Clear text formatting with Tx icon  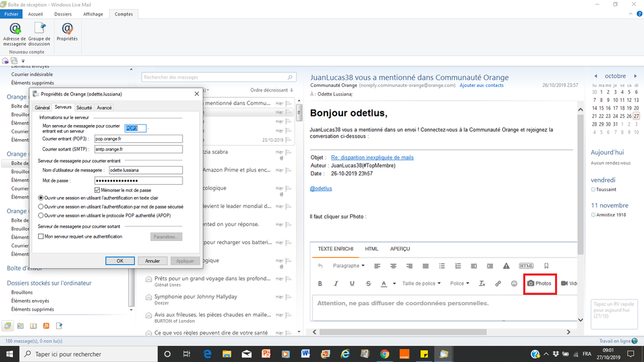click(x=482, y=283)
